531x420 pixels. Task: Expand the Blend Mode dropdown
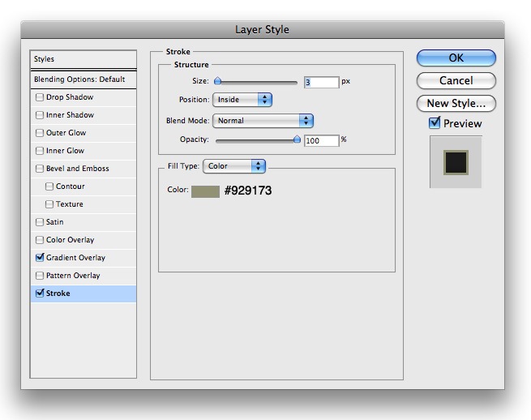pyautogui.click(x=262, y=121)
